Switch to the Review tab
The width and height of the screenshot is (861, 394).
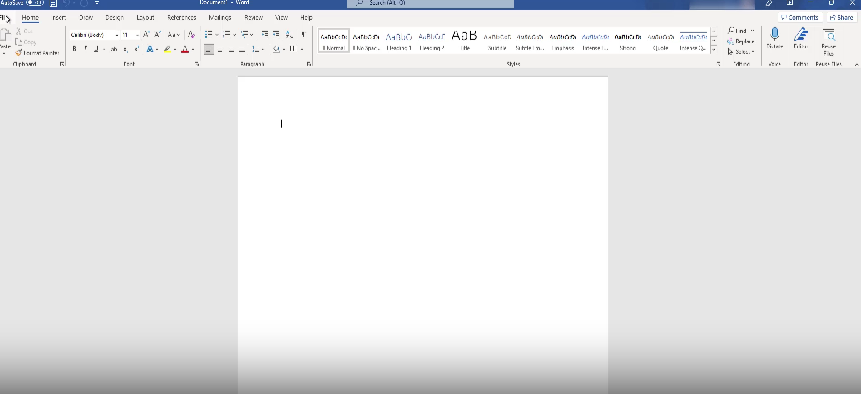coord(253,18)
